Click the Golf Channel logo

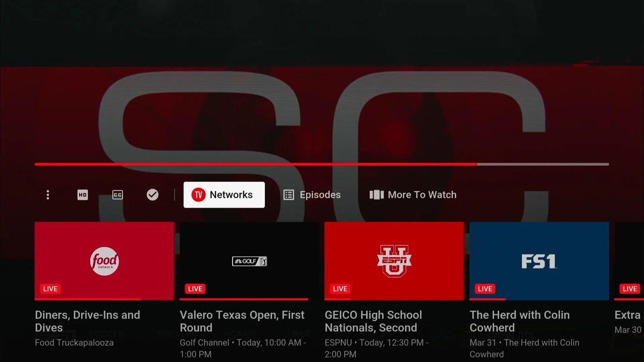(249, 261)
